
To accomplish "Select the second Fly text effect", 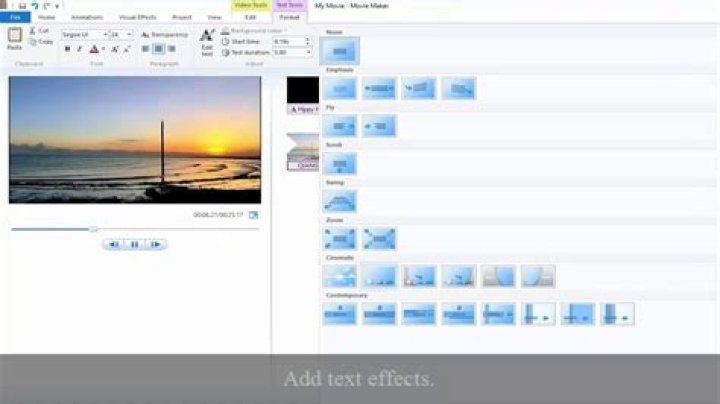I will [x=379, y=126].
